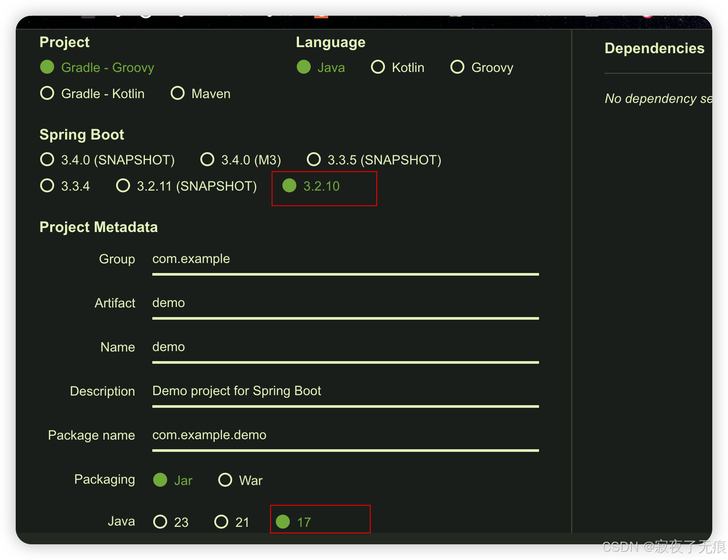Pick Spring Boot 3.2.11 (SNAPSHOT)

(186, 186)
